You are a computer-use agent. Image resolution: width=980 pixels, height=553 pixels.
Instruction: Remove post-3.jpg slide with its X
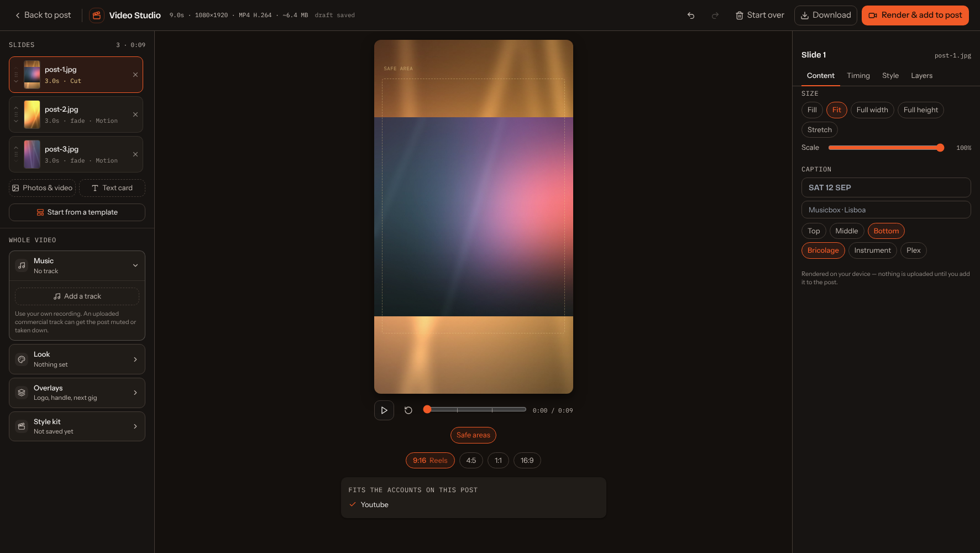pyautogui.click(x=135, y=154)
